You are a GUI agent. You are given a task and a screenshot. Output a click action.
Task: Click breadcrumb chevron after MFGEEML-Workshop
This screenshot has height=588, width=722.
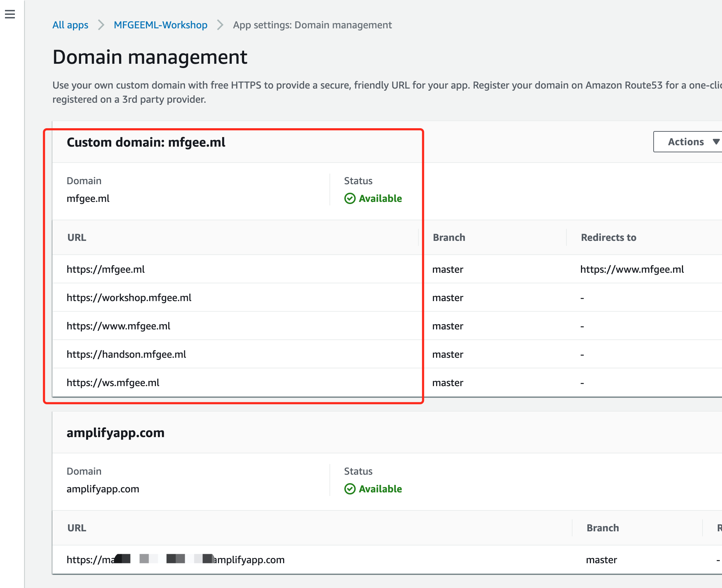tap(220, 25)
